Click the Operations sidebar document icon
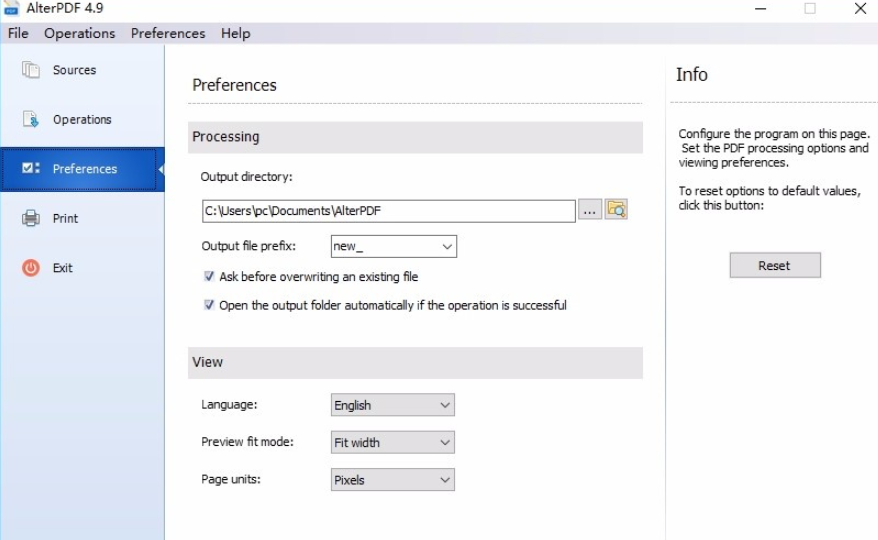 pos(31,119)
